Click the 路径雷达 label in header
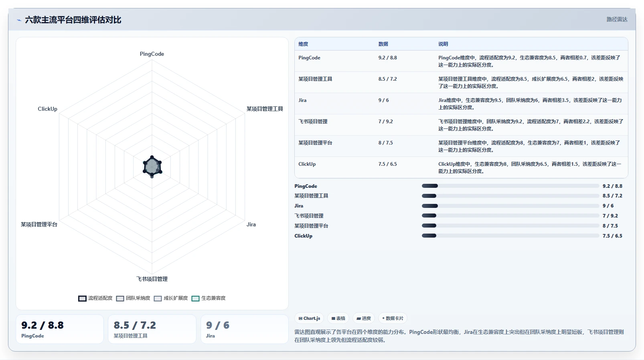This screenshot has height=360, width=644. tap(617, 19)
